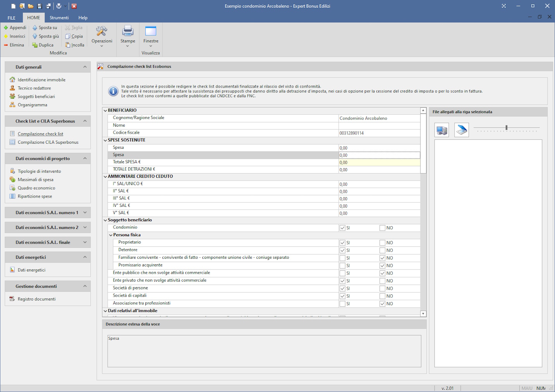Click the scanner icon for attachments
555x392 pixels.
pos(461,130)
